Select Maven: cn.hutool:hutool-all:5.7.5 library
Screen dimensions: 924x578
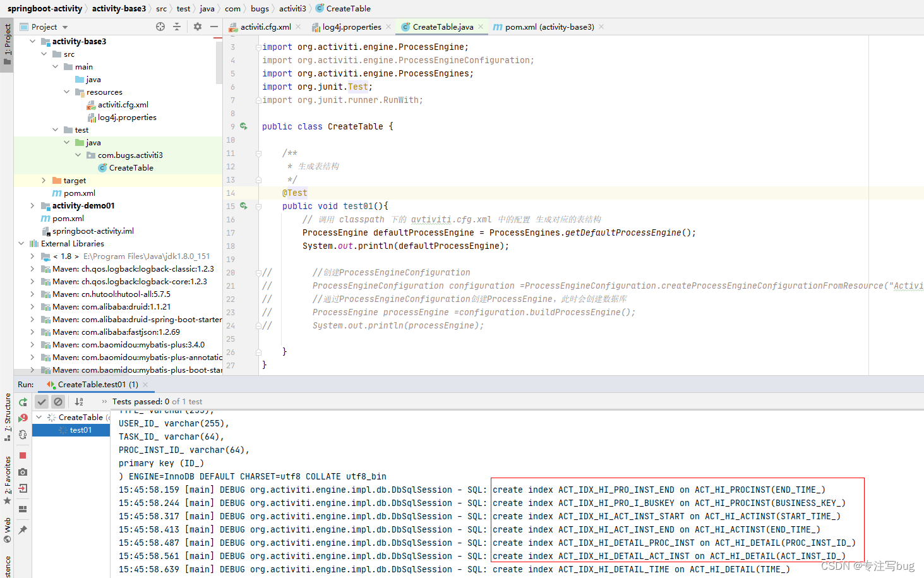[x=111, y=294]
